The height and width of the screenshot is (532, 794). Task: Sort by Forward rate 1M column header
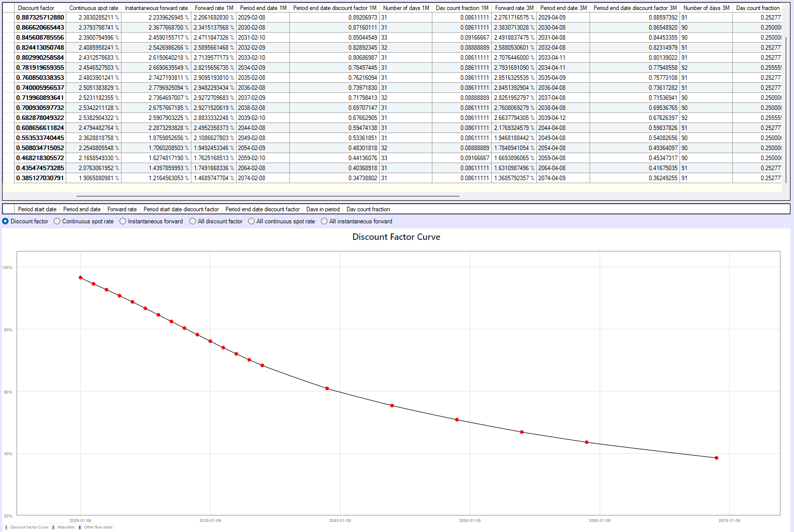(214, 8)
